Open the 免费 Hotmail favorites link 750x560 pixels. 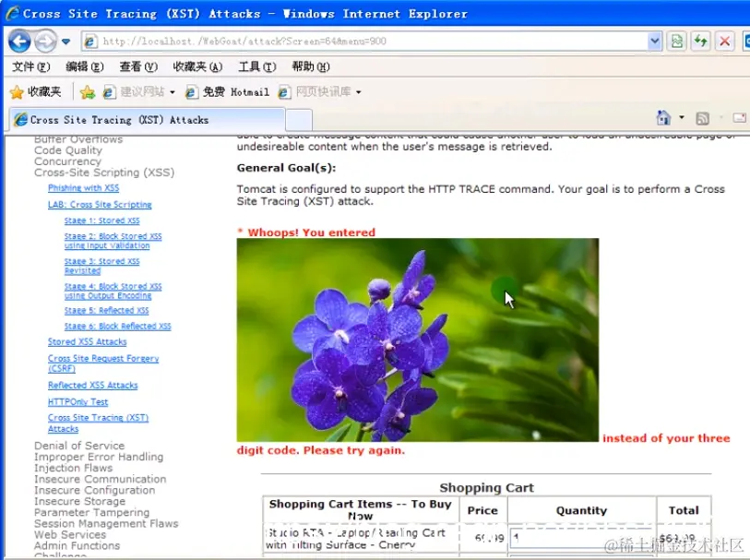[x=227, y=92]
